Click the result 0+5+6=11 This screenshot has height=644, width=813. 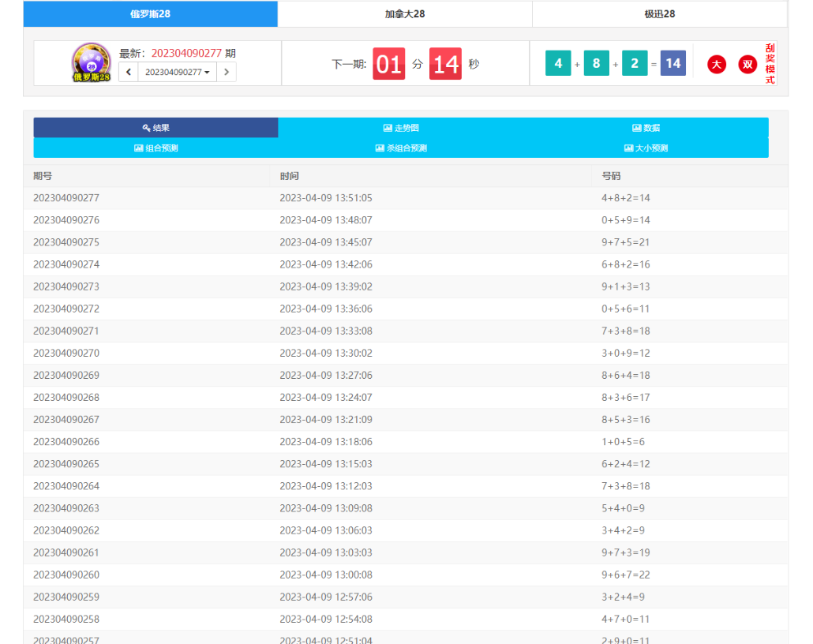[x=625, y=309]
